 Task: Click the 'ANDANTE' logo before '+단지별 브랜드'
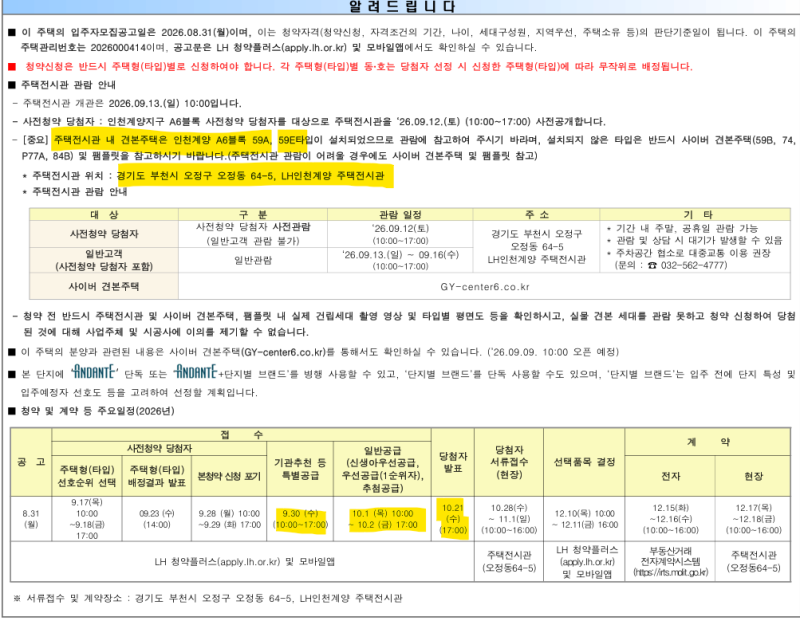pos(195,372)
